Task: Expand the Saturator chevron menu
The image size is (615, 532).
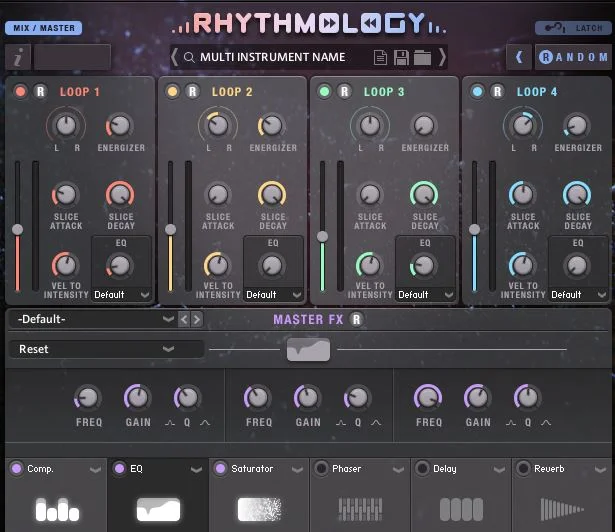Action: pos(297,469)
